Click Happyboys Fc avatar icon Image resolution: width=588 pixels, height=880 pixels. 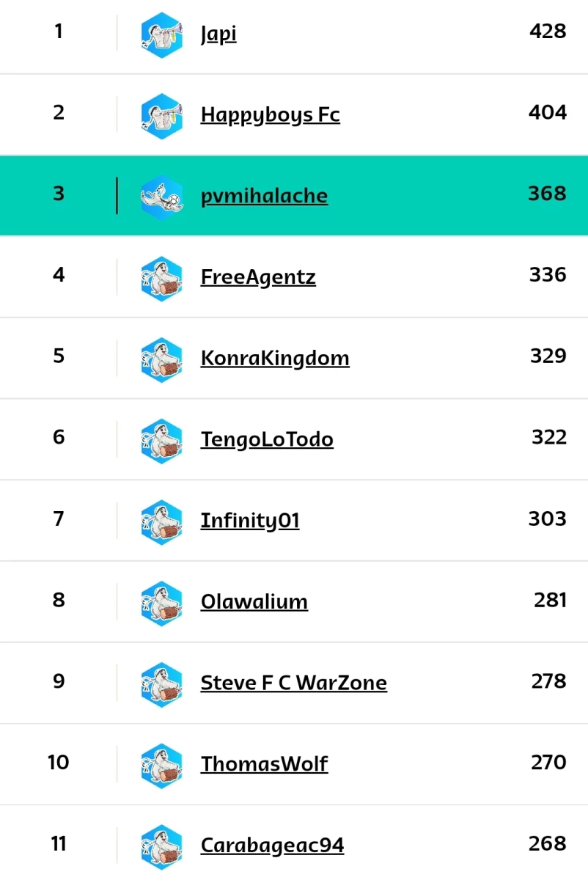(x=161, y=116)
